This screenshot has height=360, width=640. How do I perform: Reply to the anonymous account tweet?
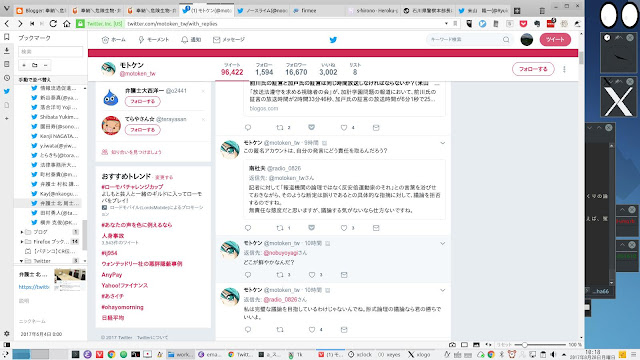point(248,228)
